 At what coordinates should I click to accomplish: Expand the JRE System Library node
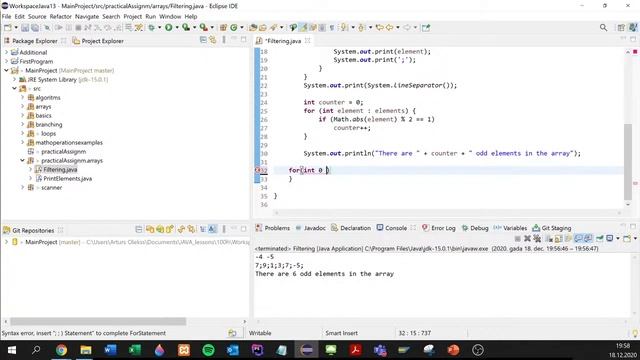point(14,79)
